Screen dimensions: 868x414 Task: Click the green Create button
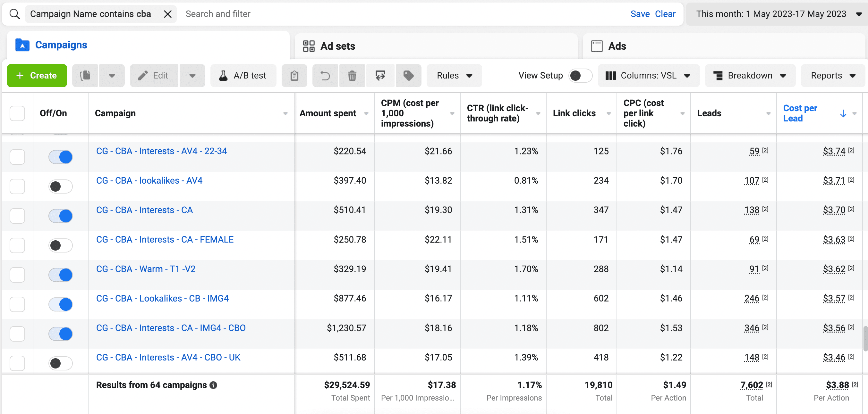(37, 75)
